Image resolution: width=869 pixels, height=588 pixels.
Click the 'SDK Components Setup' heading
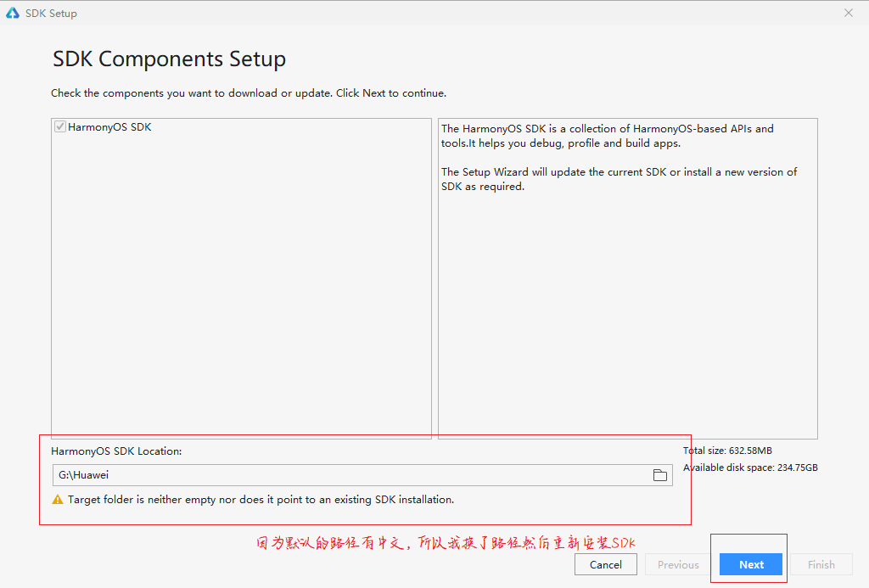click(x=169, y=59)
